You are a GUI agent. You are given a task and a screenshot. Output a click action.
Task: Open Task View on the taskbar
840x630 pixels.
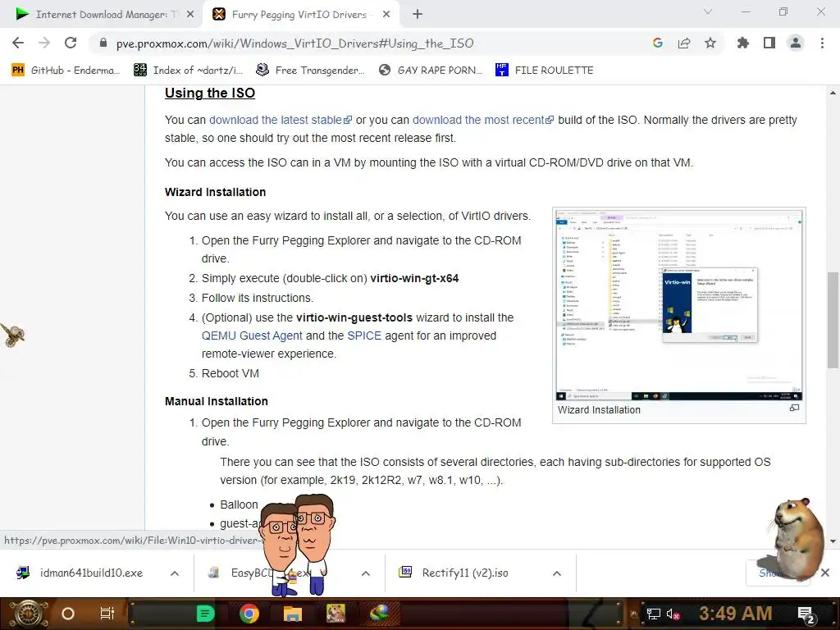(x=107, y=614)
